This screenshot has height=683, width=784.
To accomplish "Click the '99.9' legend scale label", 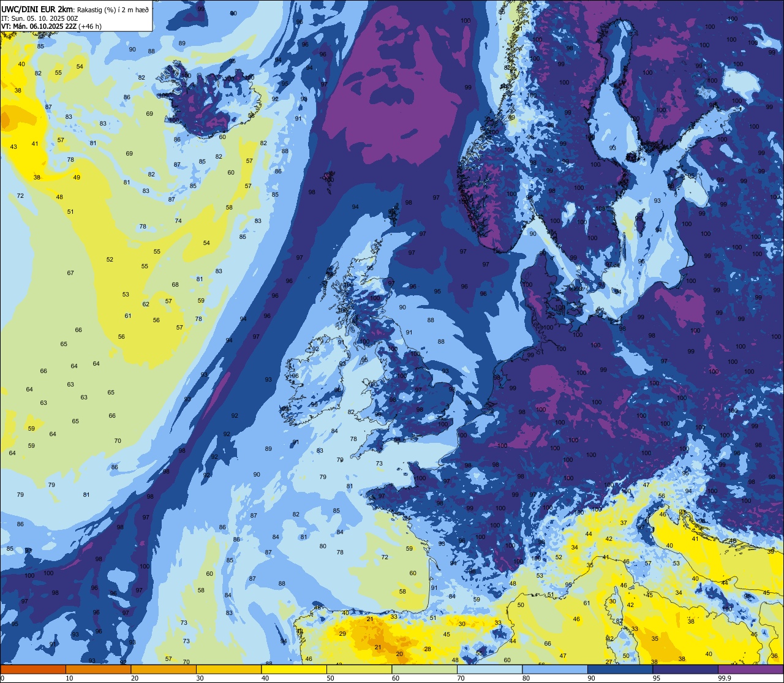I will pyautogui.click(x=725, y=678).
